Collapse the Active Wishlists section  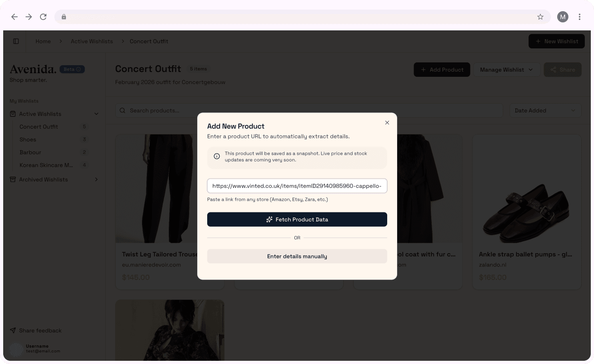coord(96,114)
